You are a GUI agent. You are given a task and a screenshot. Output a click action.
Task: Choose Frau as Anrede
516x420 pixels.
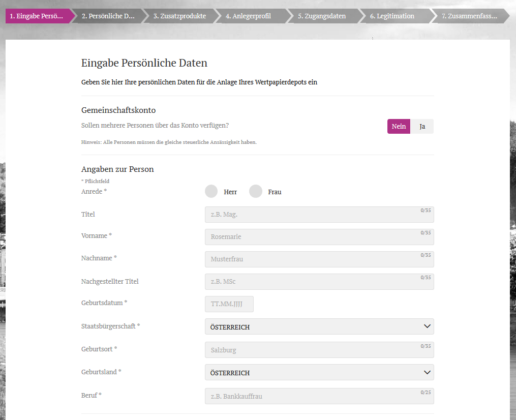(256, 191)
